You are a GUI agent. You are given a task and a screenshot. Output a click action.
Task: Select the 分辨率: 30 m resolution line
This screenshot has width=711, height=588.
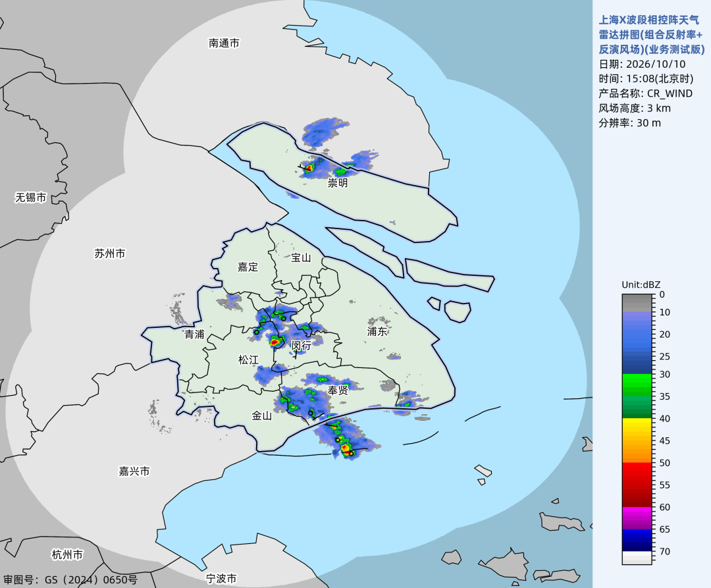coord(630,123)
